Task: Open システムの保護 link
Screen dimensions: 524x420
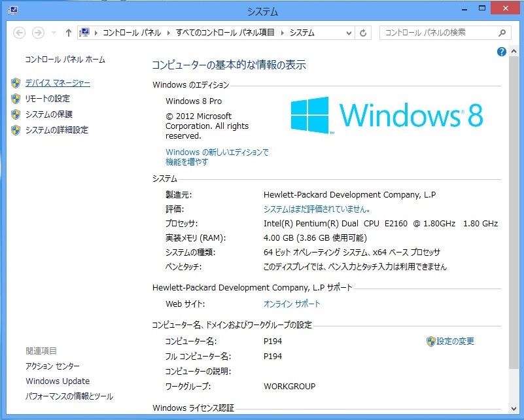Action: [x=49, y=114]
